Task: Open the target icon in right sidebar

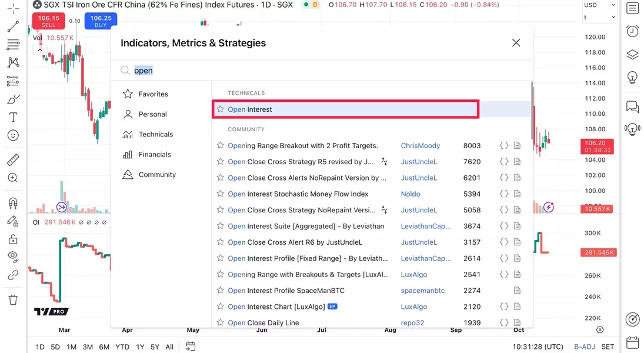Action: click(x=632, y=319)
